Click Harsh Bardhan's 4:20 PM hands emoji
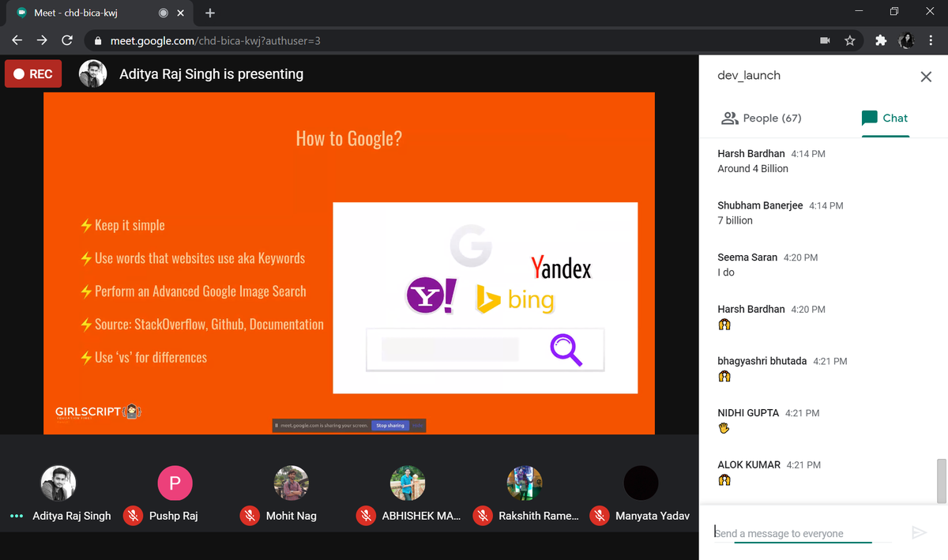 724,324
